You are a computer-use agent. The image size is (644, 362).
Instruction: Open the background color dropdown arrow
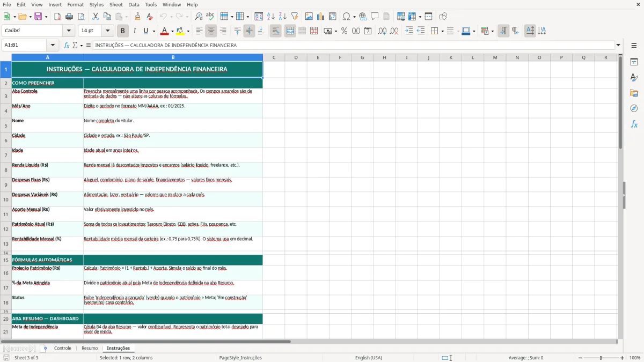(188, 31)
